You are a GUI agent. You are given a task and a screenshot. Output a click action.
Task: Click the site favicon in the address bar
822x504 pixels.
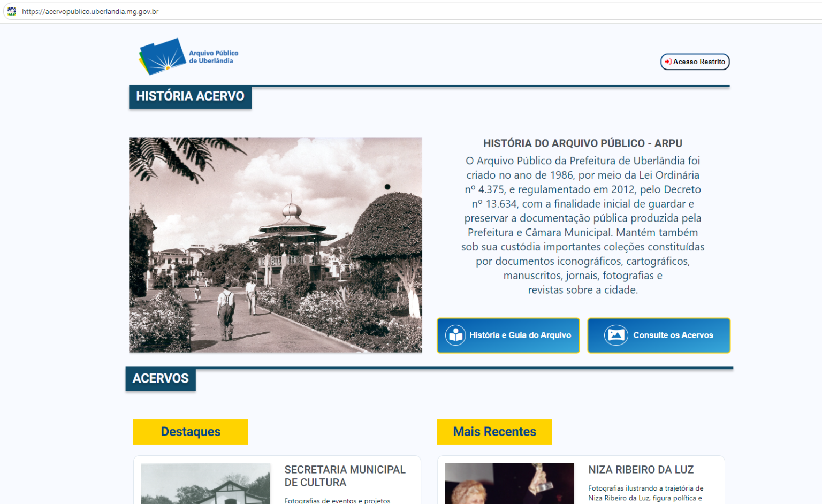(12, 11)
